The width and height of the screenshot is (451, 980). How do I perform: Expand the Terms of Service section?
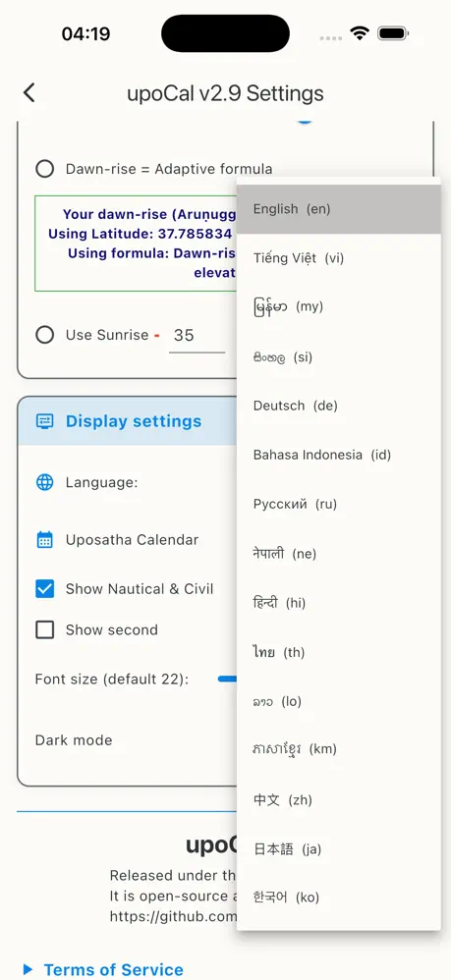pos(104,969)
